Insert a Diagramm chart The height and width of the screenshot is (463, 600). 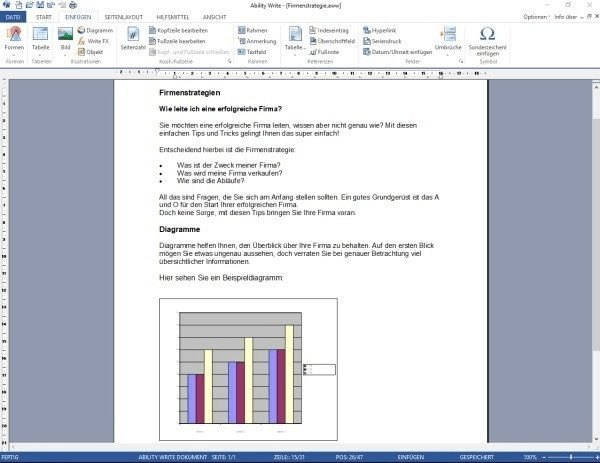(x=95, y=30)
